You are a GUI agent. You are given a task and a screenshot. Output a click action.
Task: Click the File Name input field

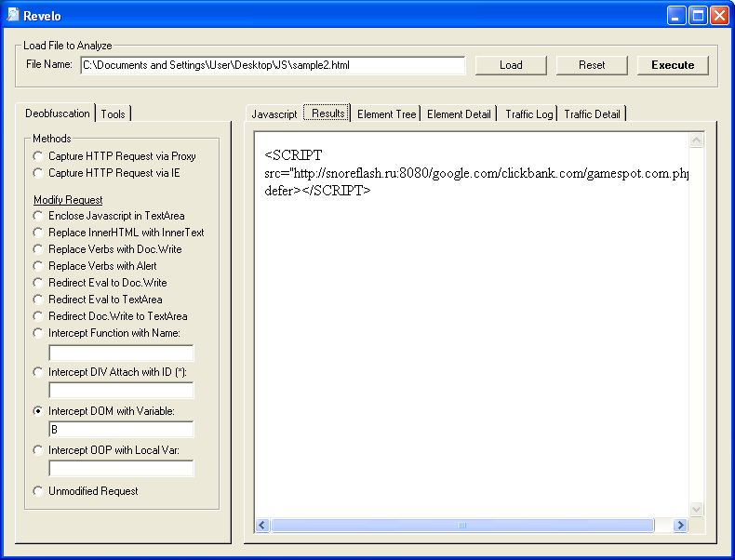(x=272, y=65)
